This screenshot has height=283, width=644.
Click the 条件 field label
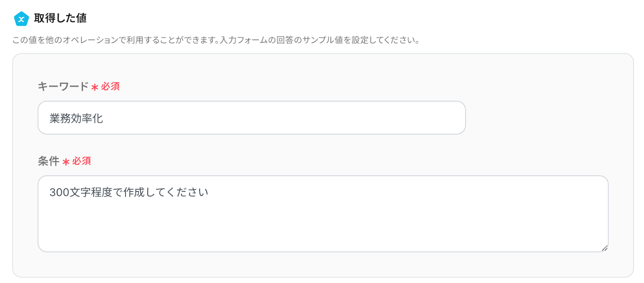[x=48, y=161]
